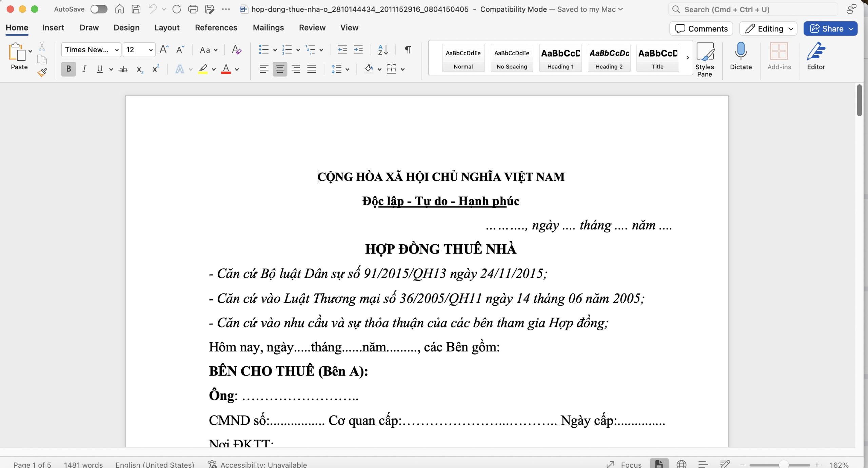Open the Layout tab
The height and width of the screenshot is (468, 868).
point(166,28)
